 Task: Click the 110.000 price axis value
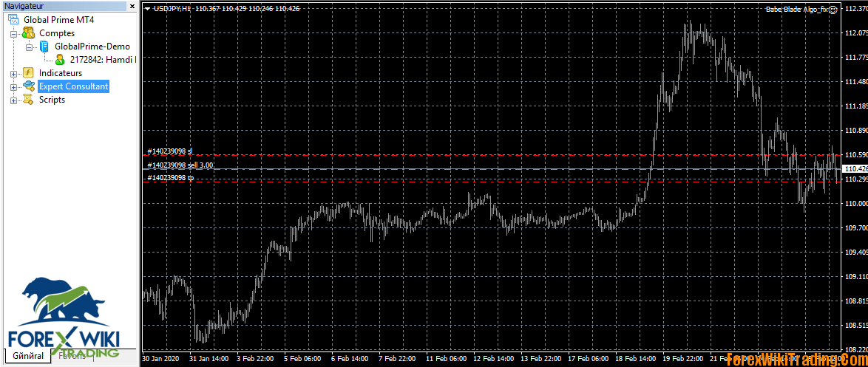[856, 203]
